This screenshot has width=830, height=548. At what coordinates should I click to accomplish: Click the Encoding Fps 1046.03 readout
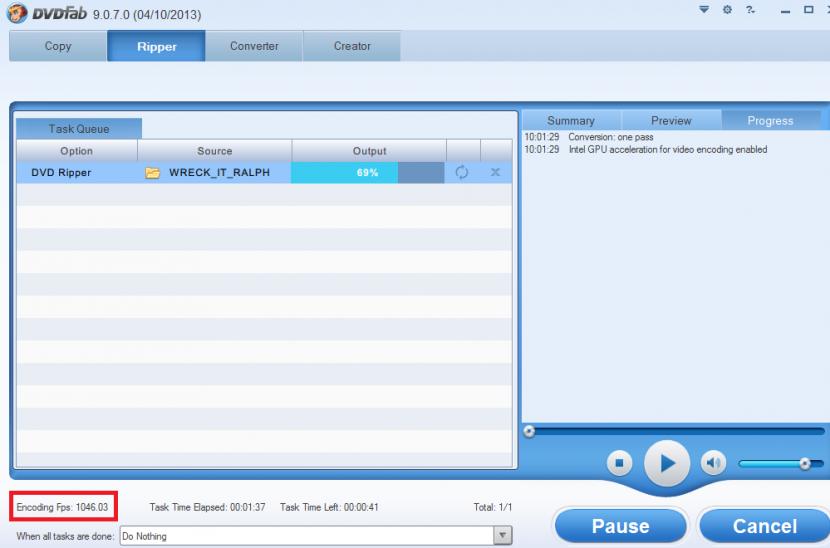(62, 507)
